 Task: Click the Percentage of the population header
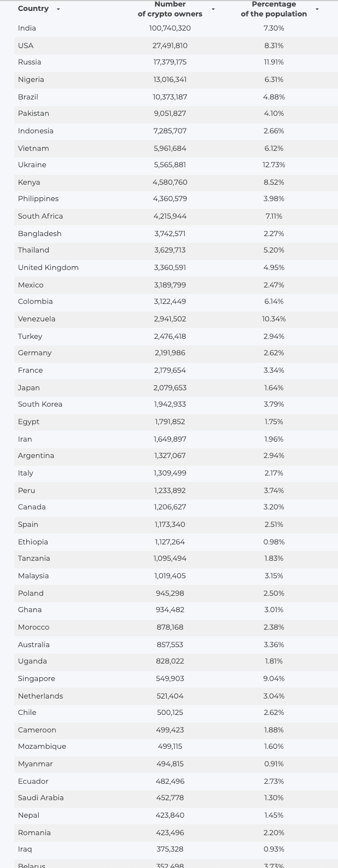[274, 9]
